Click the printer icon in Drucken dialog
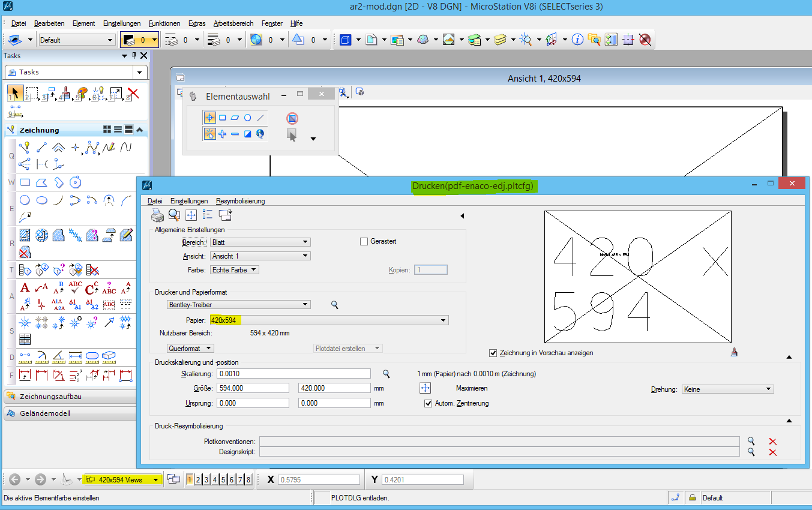 tap(157, 215)
